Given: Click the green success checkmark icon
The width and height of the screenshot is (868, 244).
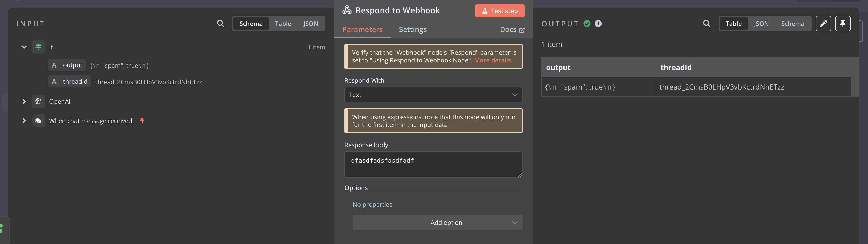Looking at the screenshot, I should [587, 24].
